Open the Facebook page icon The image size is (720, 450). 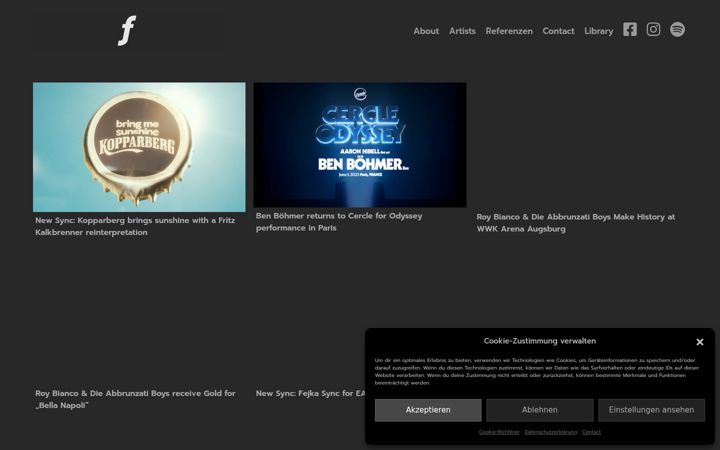click(x=630, y=30)
